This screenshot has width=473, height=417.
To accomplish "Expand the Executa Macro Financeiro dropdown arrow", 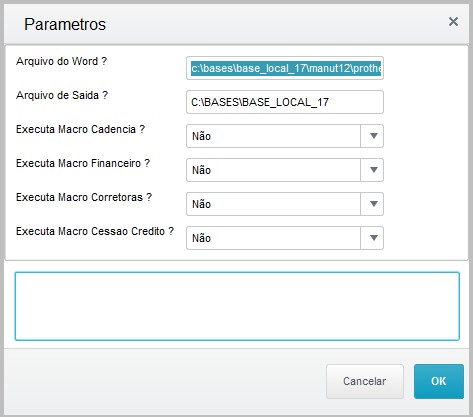I will pyautogui.click(x=373, y=170).
